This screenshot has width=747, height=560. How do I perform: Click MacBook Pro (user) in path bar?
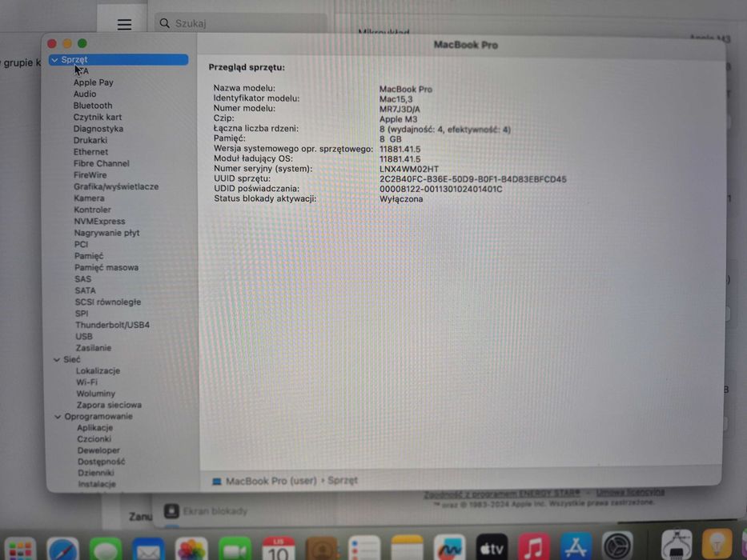(x=271, y=481)
